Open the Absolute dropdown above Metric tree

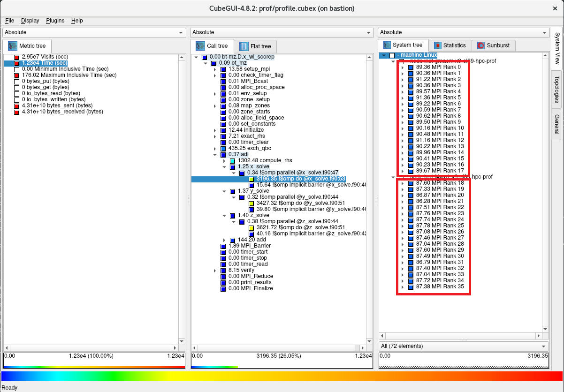coord(94,32)
